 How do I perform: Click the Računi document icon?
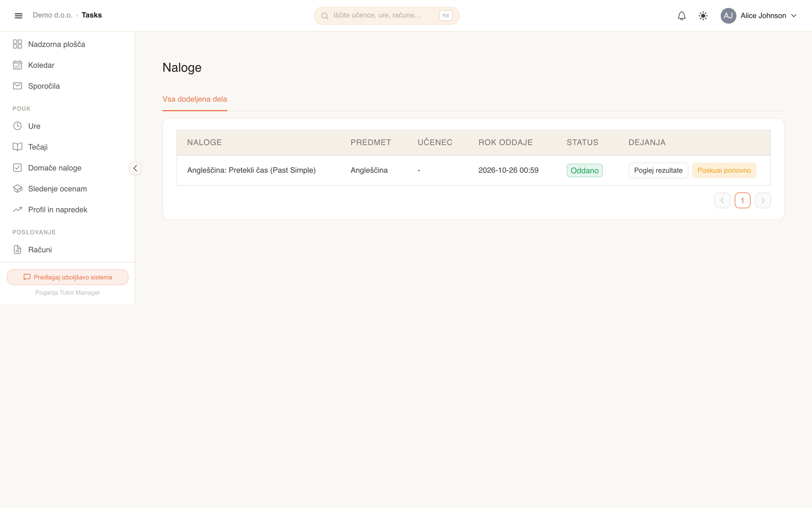coord(17,250)
